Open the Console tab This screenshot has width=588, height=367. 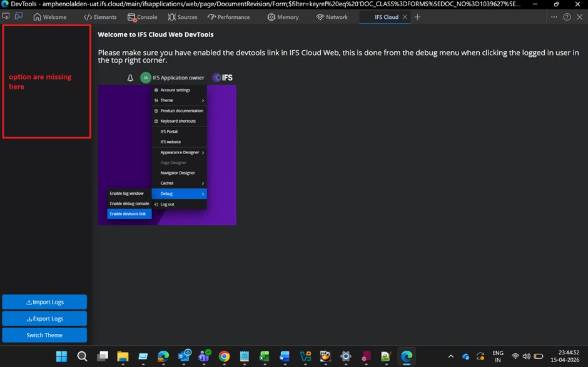pos(143,17)
